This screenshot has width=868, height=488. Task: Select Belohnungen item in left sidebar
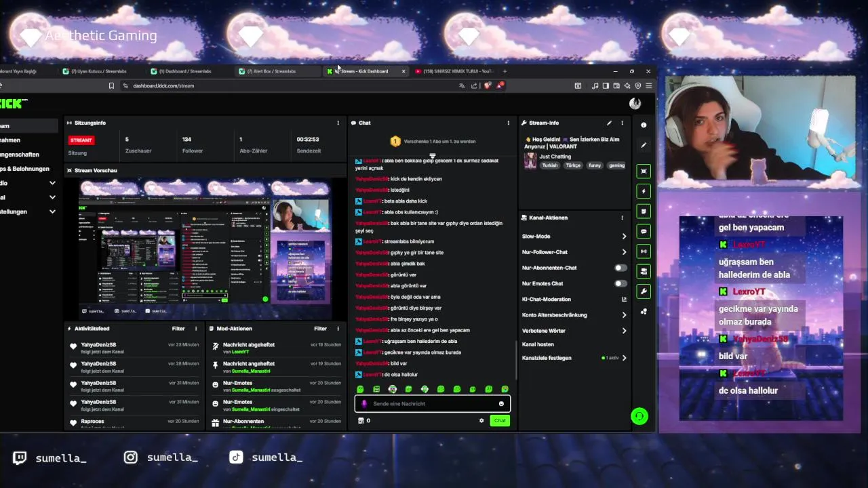(x=26, y=169)
